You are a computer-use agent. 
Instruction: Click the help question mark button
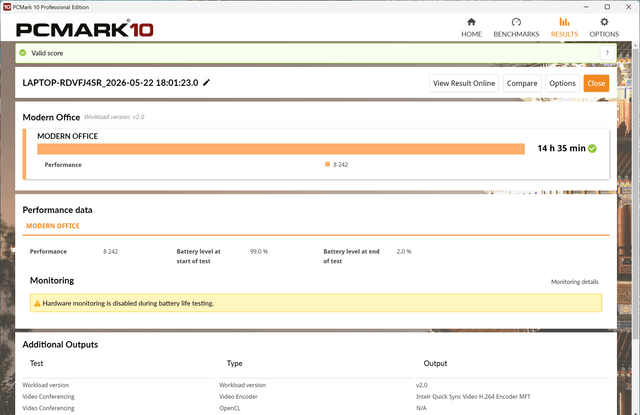tap(607, 53)
